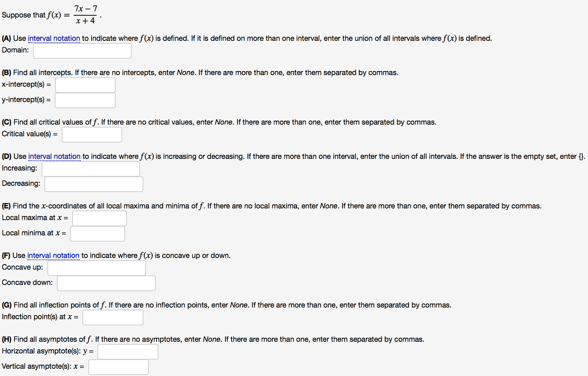
Task: Click the Horizontal asymptote(s) input field
Action: click(128, 351)
